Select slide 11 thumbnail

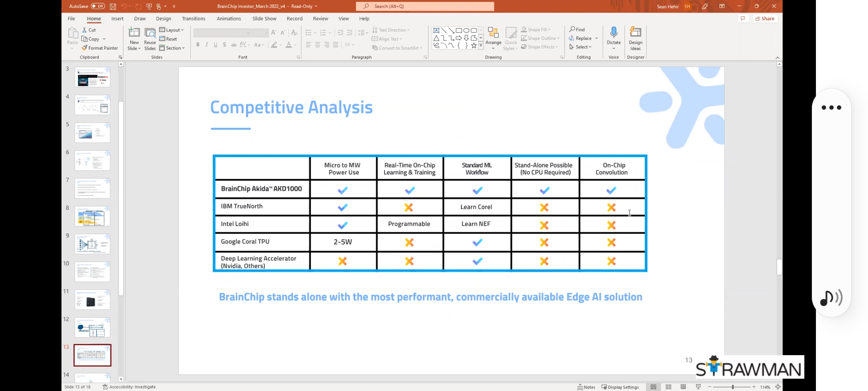pyautogui.click(x=92, y=299)
